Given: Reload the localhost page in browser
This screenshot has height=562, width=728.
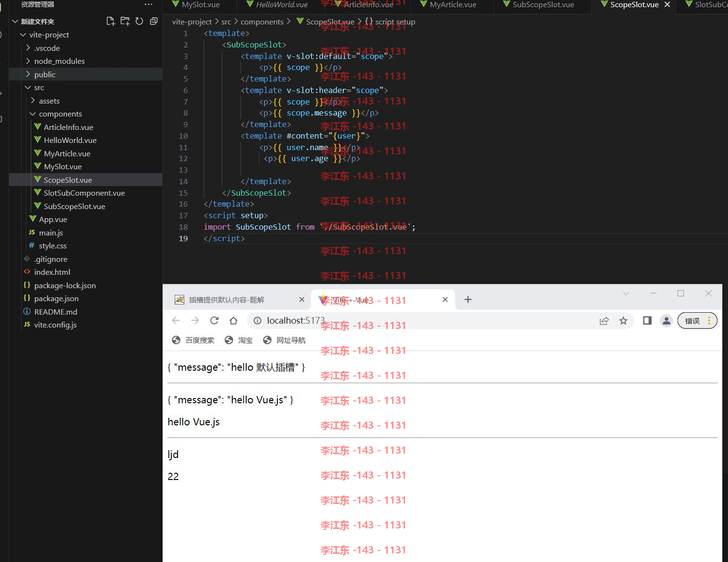Looking at the screenshot, I should [x=215, y=320].
